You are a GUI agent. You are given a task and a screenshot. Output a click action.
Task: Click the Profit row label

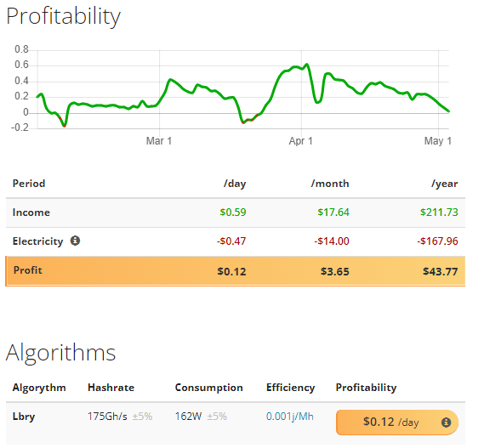click(28, 270)
